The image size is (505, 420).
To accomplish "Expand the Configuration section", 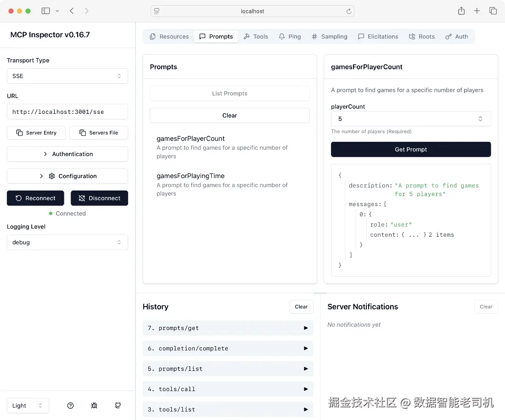I will click(67, 176).
